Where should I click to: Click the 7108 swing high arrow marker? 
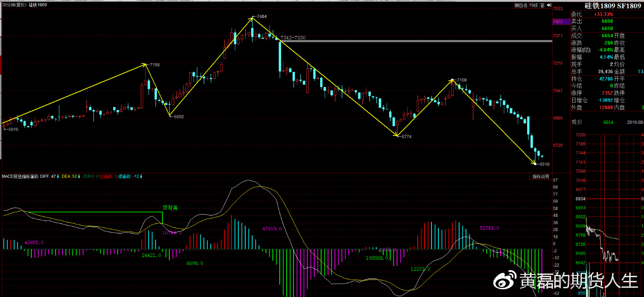[x=453, y=80]
